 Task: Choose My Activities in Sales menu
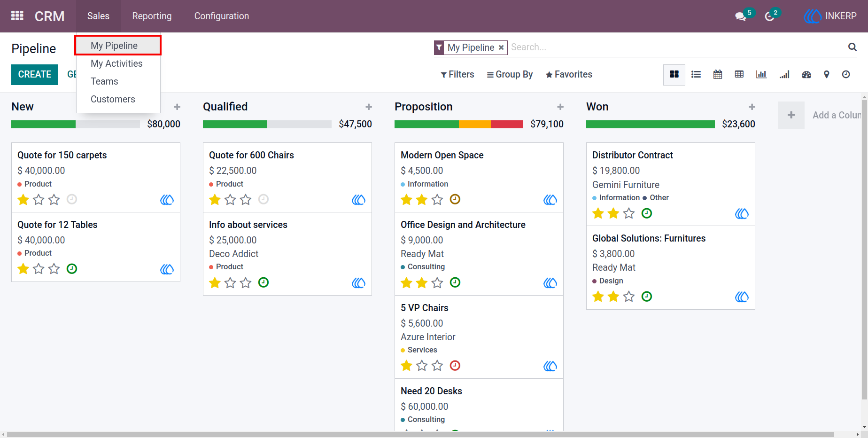[118, 63]
